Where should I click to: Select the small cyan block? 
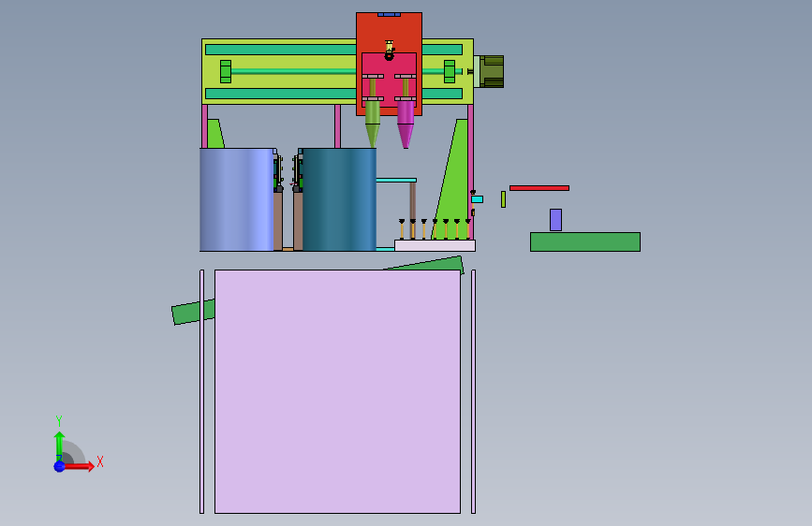point(477,199)
